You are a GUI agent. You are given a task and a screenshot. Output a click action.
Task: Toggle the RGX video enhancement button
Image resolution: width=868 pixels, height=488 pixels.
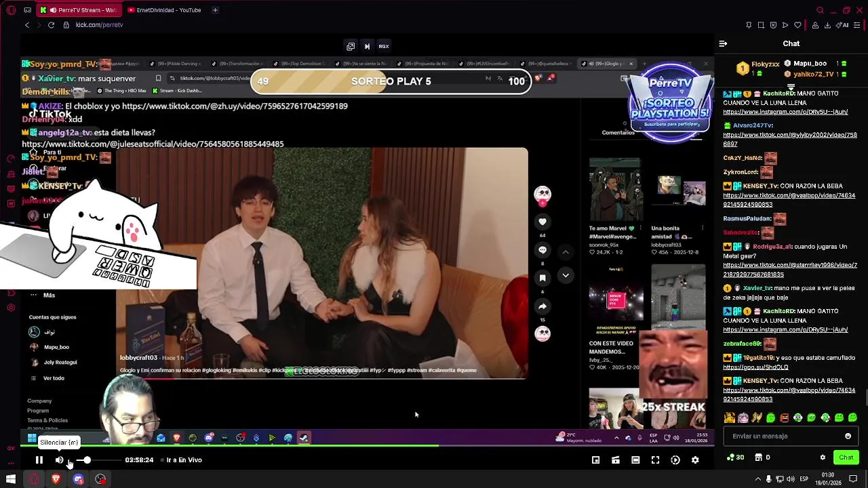point(384,46)
